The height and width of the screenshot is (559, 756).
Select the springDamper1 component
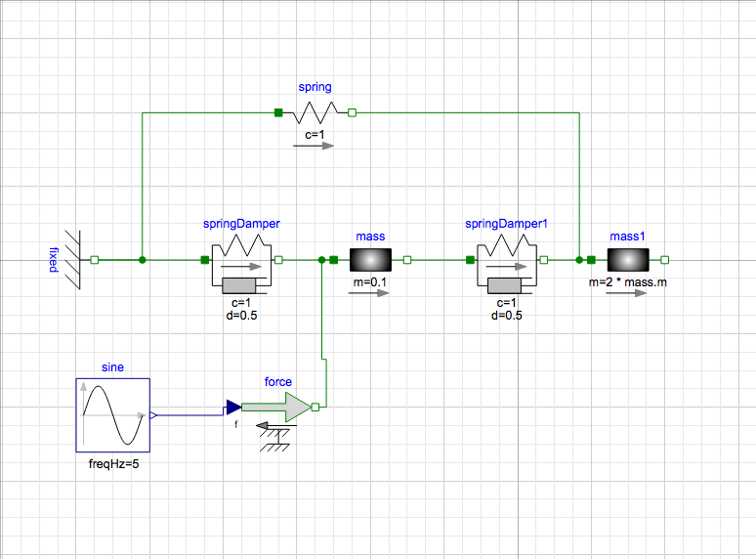tap(507, 264)
